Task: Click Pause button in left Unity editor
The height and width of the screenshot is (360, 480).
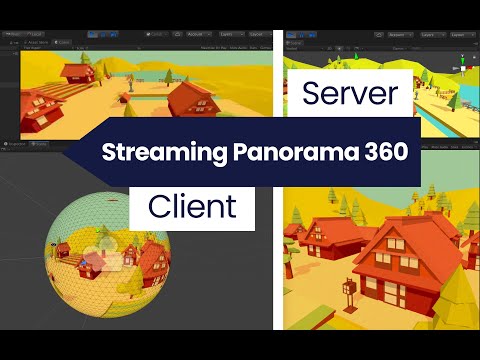Action: click(103, 34)
